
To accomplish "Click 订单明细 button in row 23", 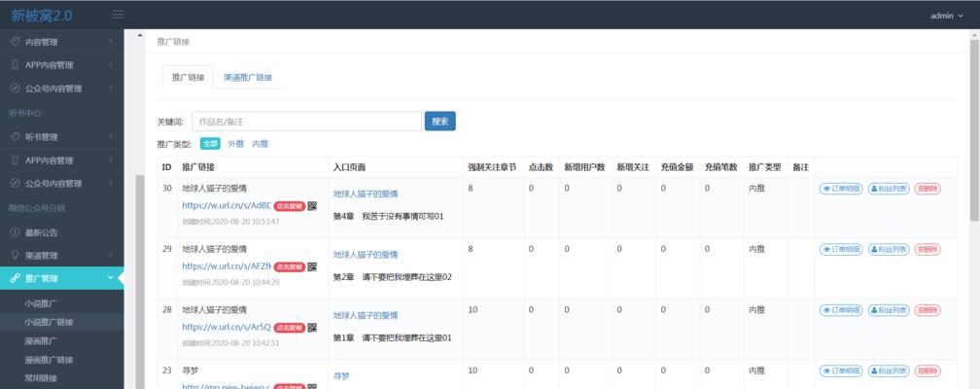I will pyautogui.click(x=841, y=371).
